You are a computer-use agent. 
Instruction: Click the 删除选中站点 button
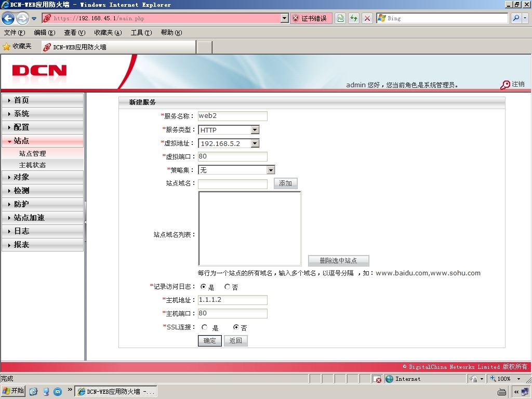pos(338,261)
